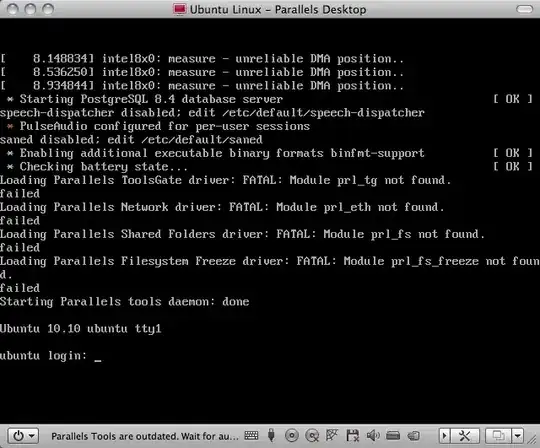The height and width of the screenshot is (448, 540).
Task: Click the network adapter icon
Action: point(332,435)
